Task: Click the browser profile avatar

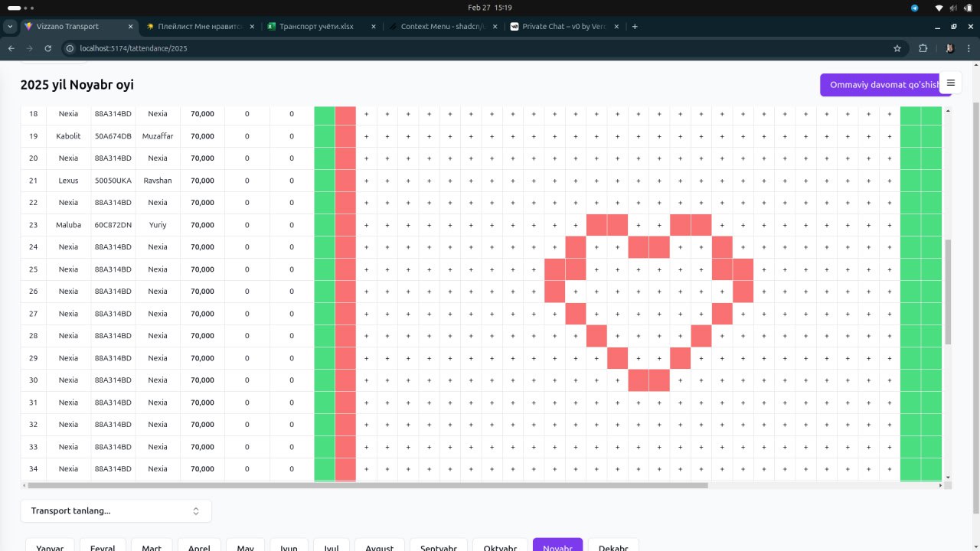Action: click(949, 47)
